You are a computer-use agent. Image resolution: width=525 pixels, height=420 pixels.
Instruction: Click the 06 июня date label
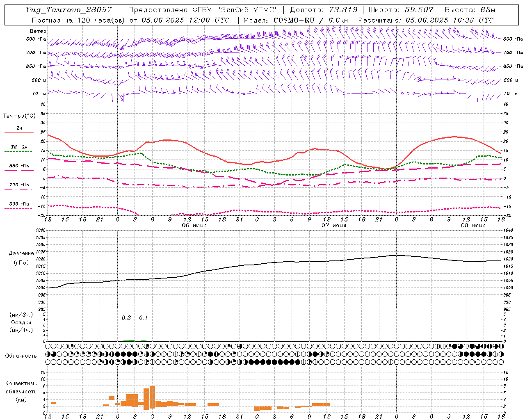(194, 226)
